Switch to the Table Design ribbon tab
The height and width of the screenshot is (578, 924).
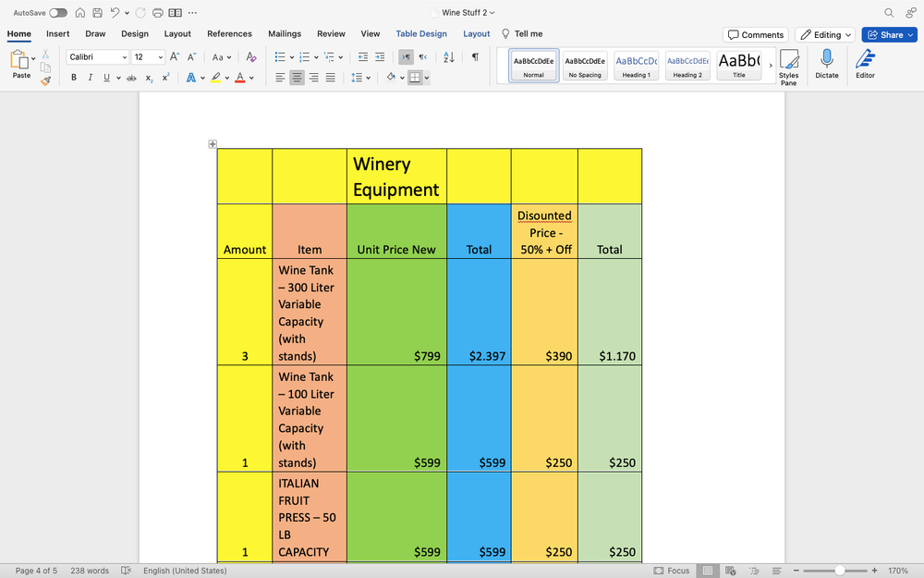(421, 33)
